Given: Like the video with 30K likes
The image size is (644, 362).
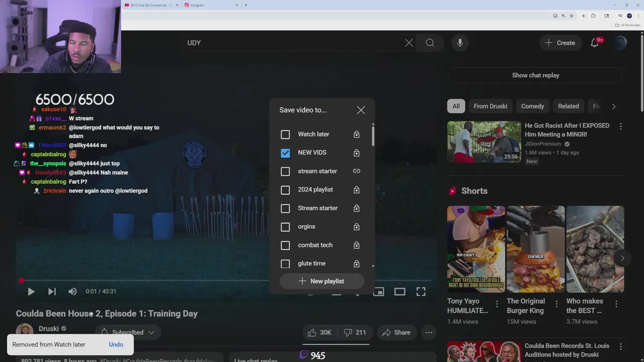Looking at the screenshot, I should [x=319, y=332].
